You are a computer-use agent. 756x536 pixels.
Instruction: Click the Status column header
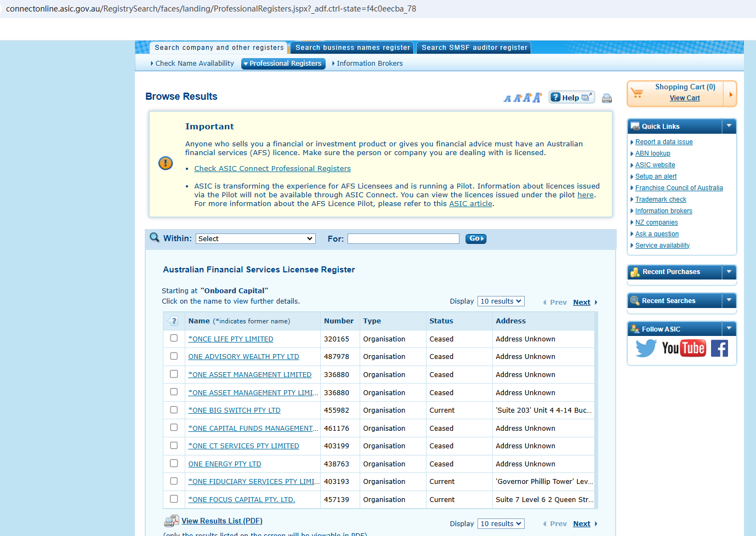coord(441,321)
